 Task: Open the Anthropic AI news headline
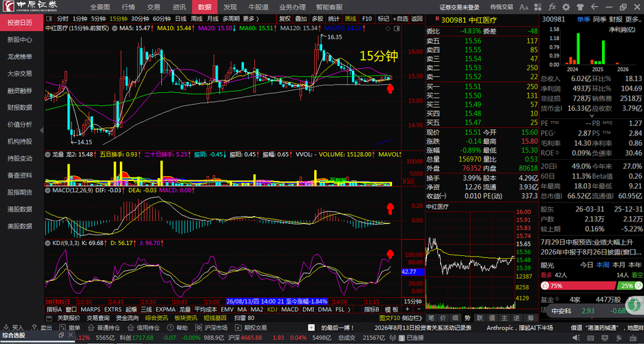coord(520,327)
